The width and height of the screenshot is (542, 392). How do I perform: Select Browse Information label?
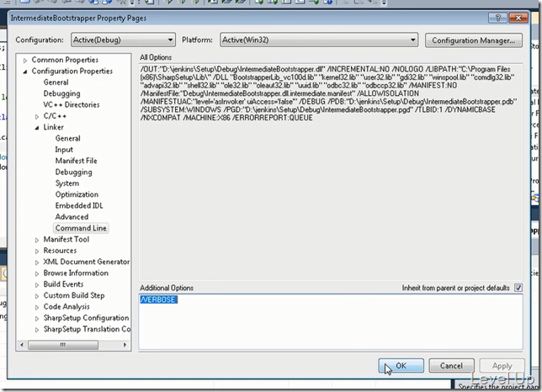(76, 273)
